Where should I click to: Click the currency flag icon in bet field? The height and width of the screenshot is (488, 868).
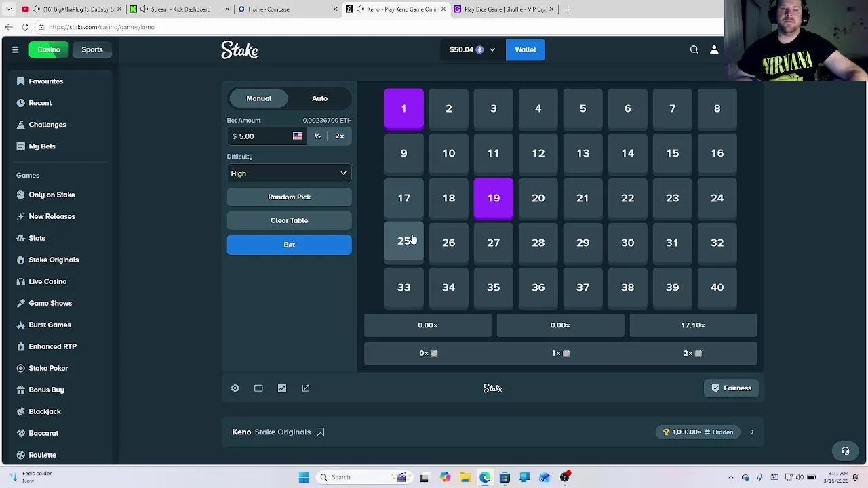click(297, 136)
